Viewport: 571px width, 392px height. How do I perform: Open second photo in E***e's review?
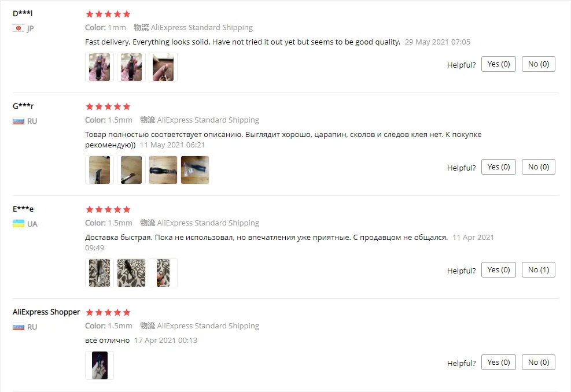[131, 273]
